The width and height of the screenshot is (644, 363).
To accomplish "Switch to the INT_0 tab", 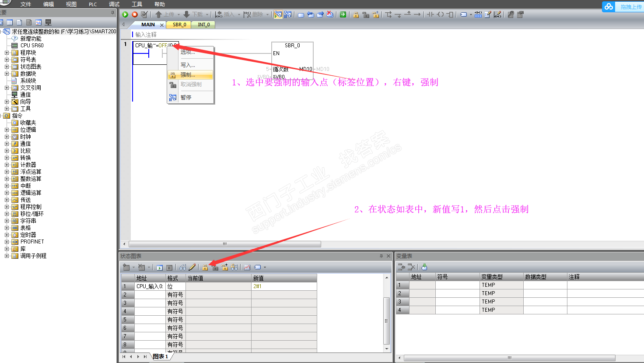I will tap(204, 25).
